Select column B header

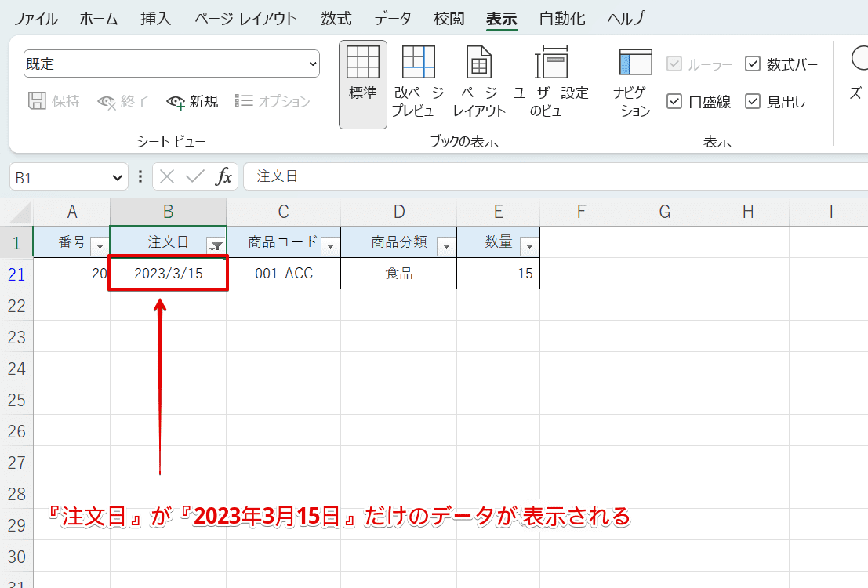click(x=169, y=212)
